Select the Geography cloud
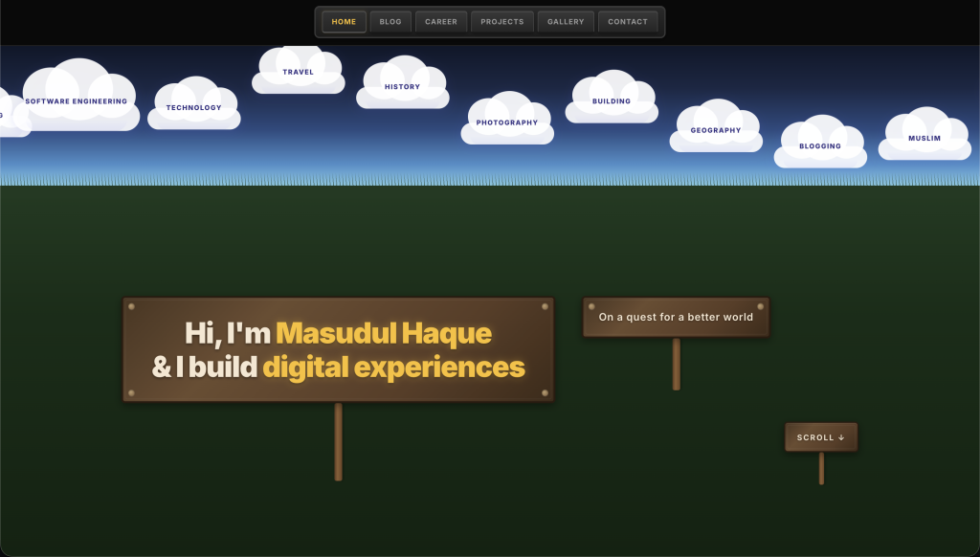Image resolution: width=980 pixels, height=557 pixels. pyautogui.click(x=716, y=126)
